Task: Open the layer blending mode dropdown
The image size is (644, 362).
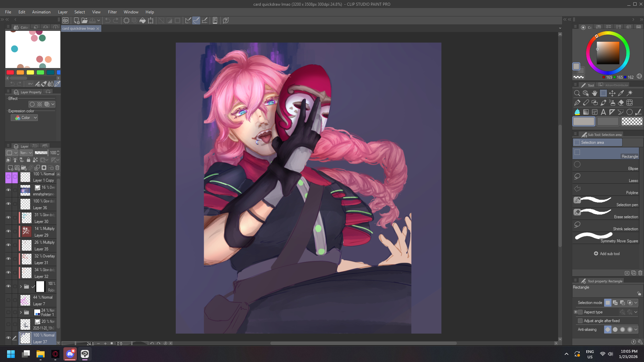Action: pyautogui.click(x=26, y=153)
